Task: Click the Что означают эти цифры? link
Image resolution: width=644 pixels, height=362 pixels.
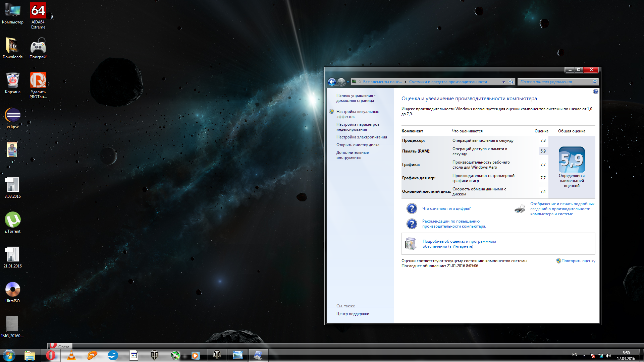Action: click(446, 208)
